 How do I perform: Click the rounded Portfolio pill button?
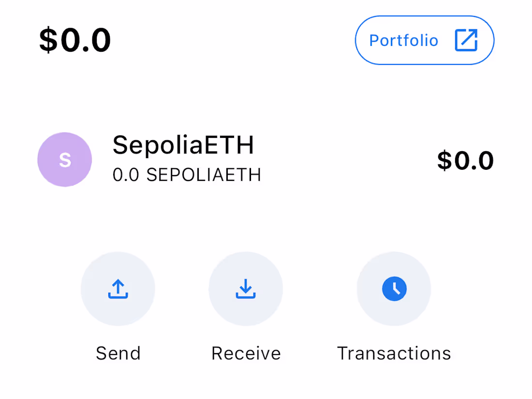[424, 40]
